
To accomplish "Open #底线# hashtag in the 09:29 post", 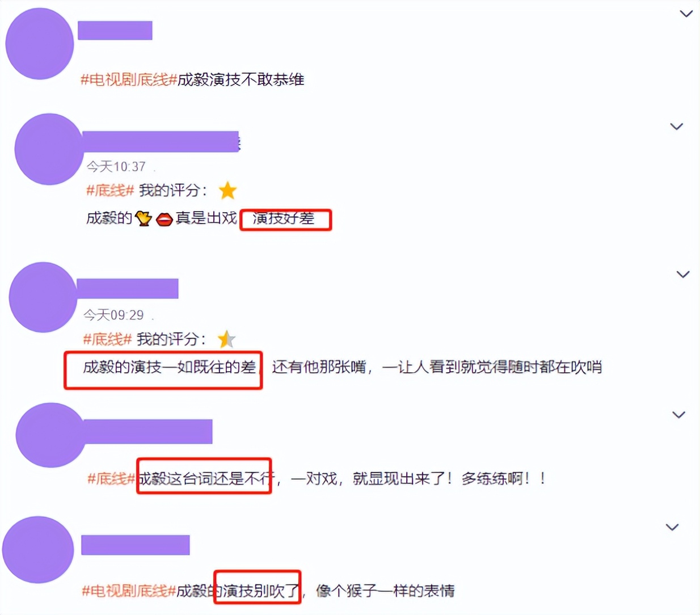I will (x=107, y=339).
